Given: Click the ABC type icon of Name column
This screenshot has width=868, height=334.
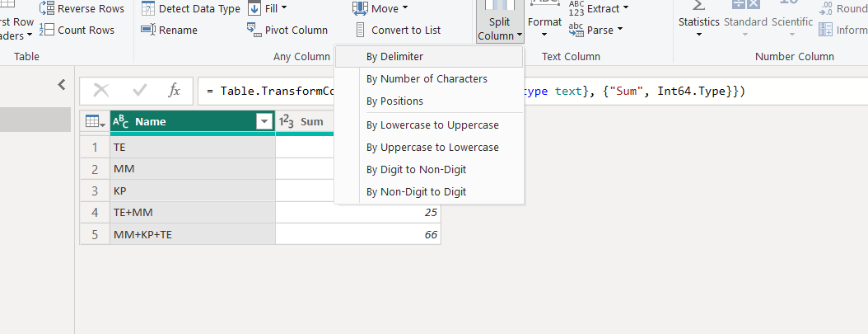Looking at the screenshot, I should pos(121,122).
